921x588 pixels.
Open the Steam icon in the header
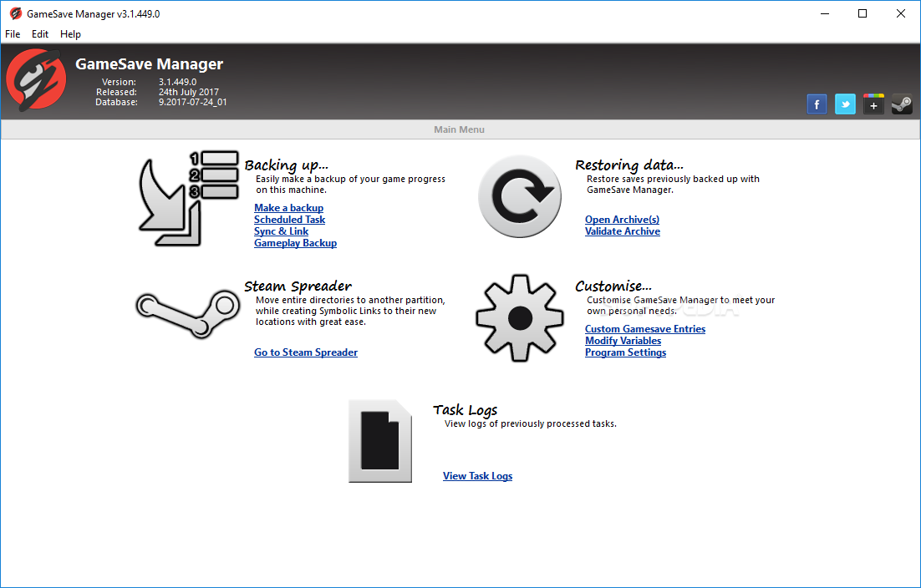901,104
